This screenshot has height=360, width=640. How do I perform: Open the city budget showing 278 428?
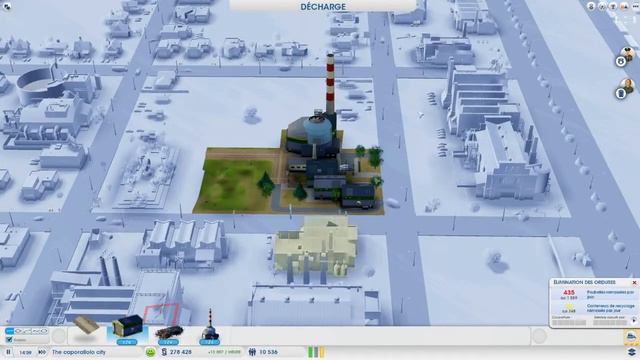coord(177,352)
